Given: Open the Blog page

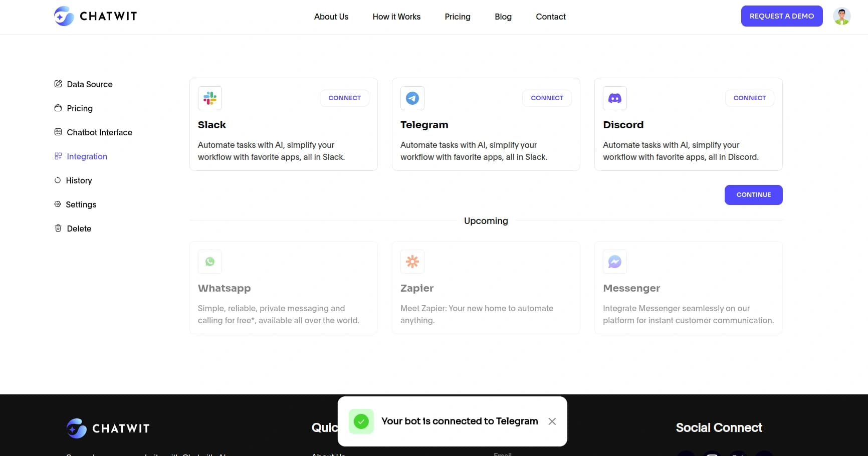Looking at the screenshot, I should pyautogui.click(x=503, y=17).
